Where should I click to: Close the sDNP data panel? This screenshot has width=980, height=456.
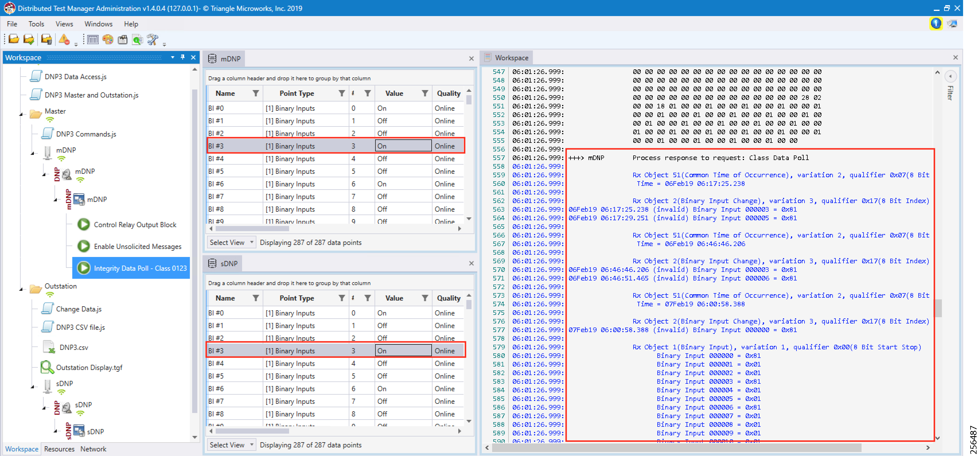(472, 263)
